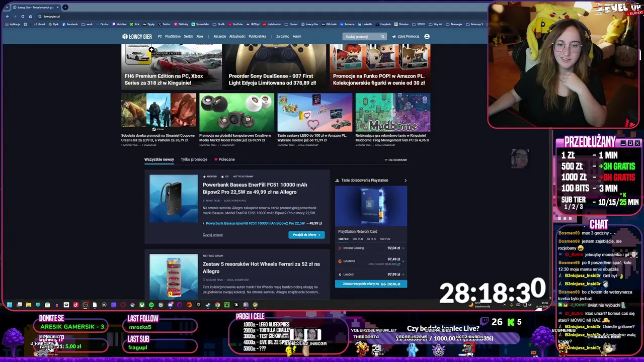The image size is (644, 362).
Task: Open the Facebook bookmark
Action: (x=70, y=24)
